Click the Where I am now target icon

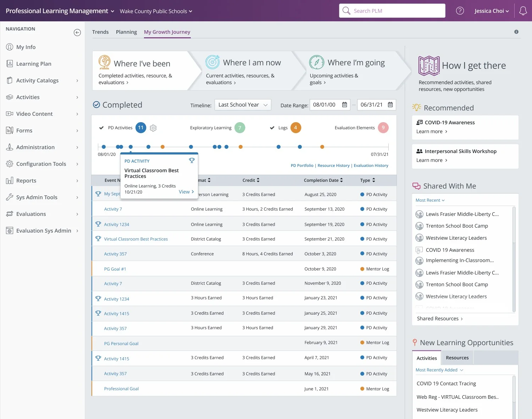[212, 62]
